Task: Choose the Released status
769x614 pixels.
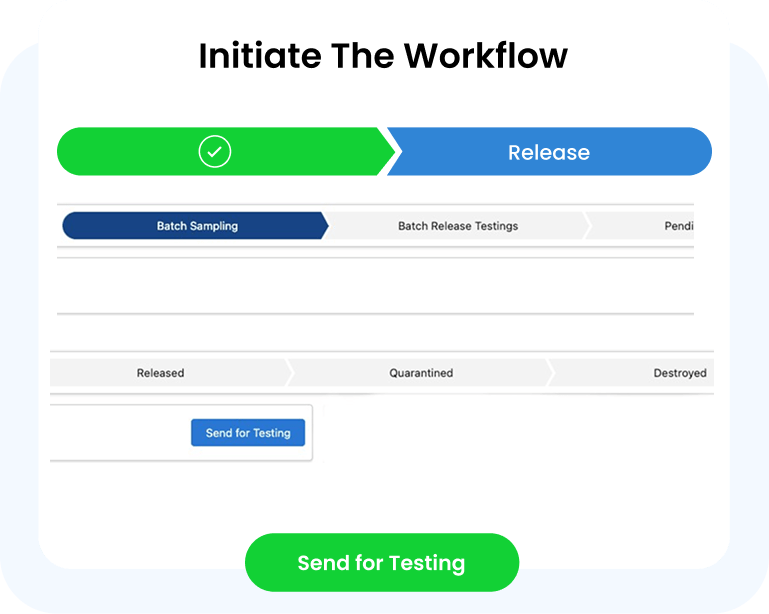Action: click(x=161, y=373)
